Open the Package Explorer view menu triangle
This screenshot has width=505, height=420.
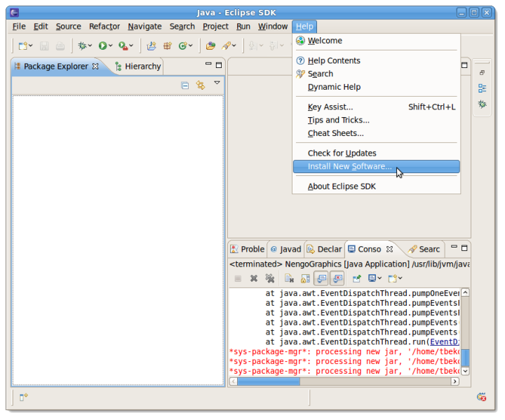pos(217,83)
